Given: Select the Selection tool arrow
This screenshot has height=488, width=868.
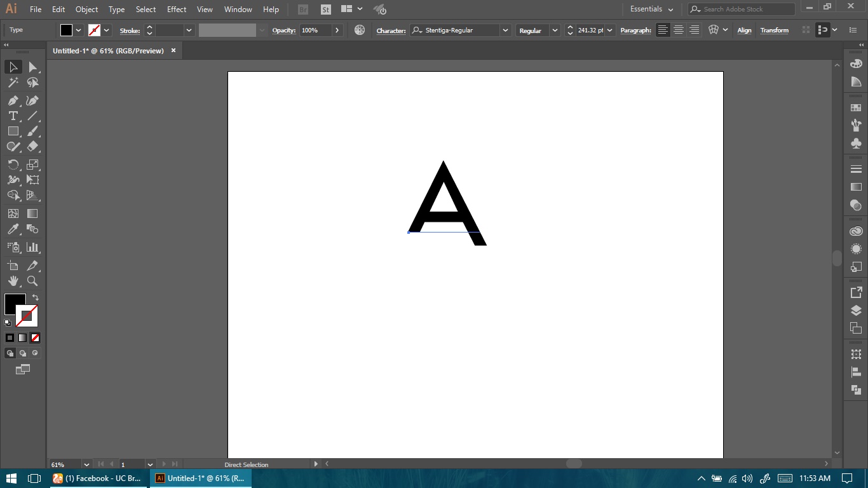Looking at the screenshot, I should pos(13,67).
